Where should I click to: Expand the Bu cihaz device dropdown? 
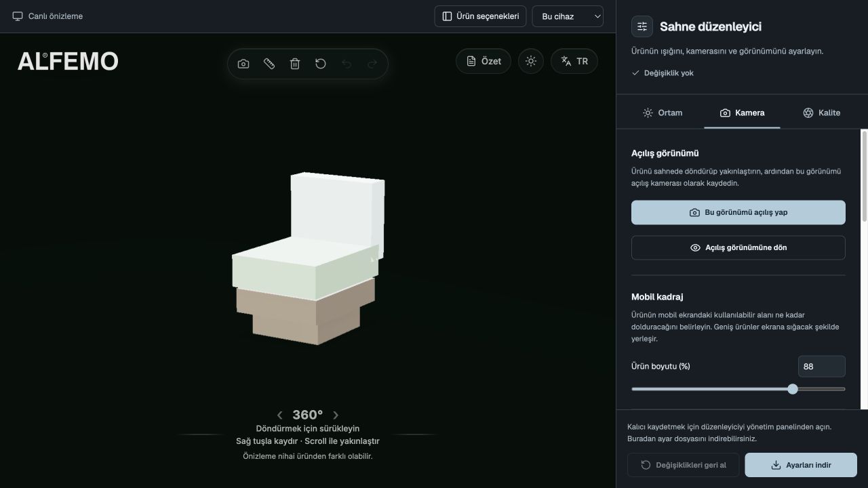click(568, 16)
